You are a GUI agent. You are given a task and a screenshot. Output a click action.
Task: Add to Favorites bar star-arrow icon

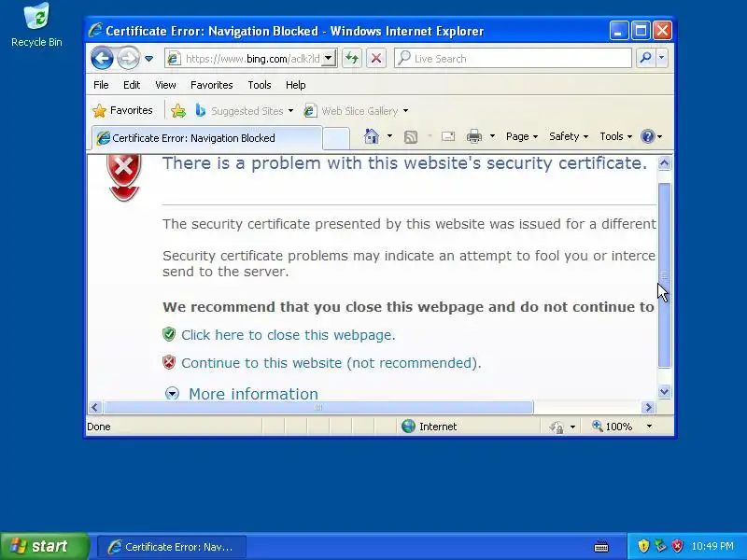[x=178, y=110]
